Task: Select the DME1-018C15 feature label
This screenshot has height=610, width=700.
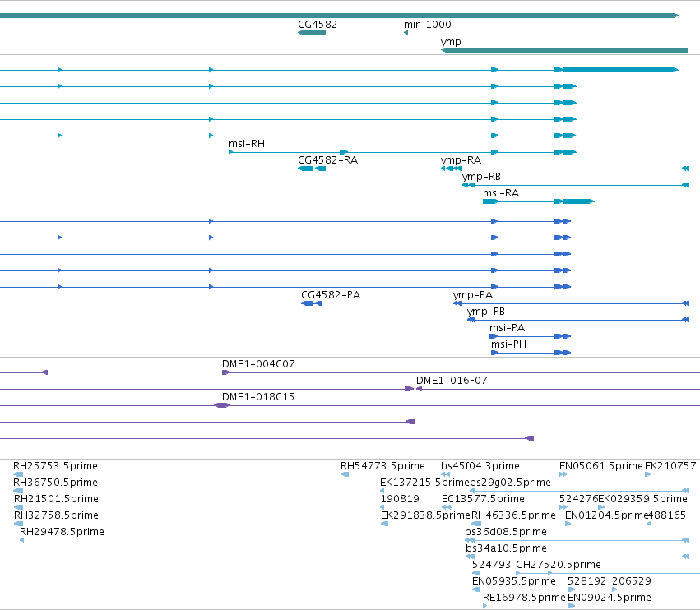Action: coord(258,397)
